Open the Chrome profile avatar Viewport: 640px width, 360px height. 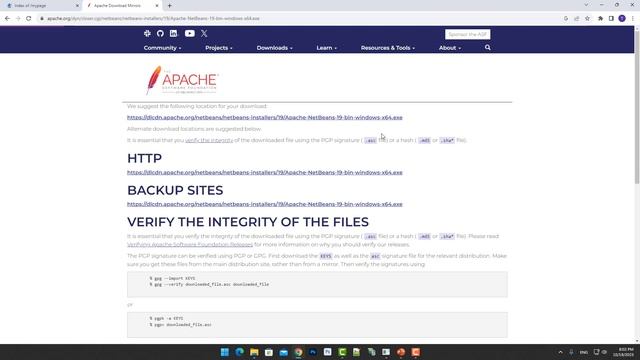(x=622, y=18)
